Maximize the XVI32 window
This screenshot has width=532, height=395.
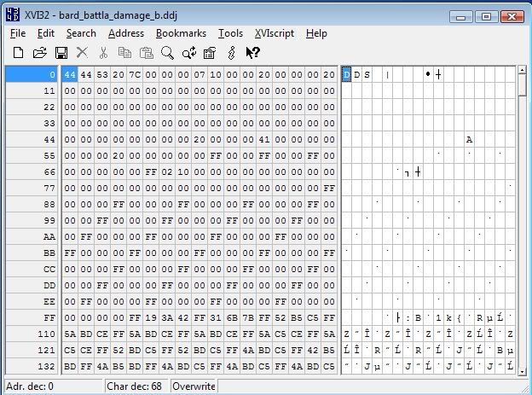(x=486, y=16)
